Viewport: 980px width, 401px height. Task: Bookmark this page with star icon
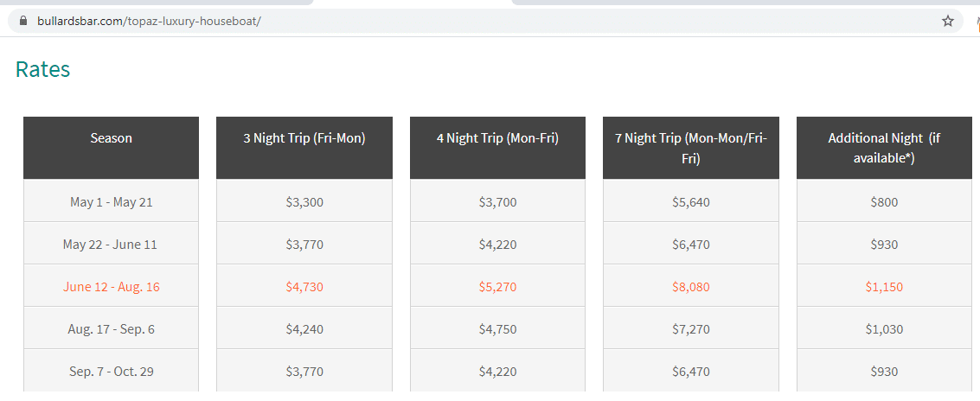click(947, 22)
